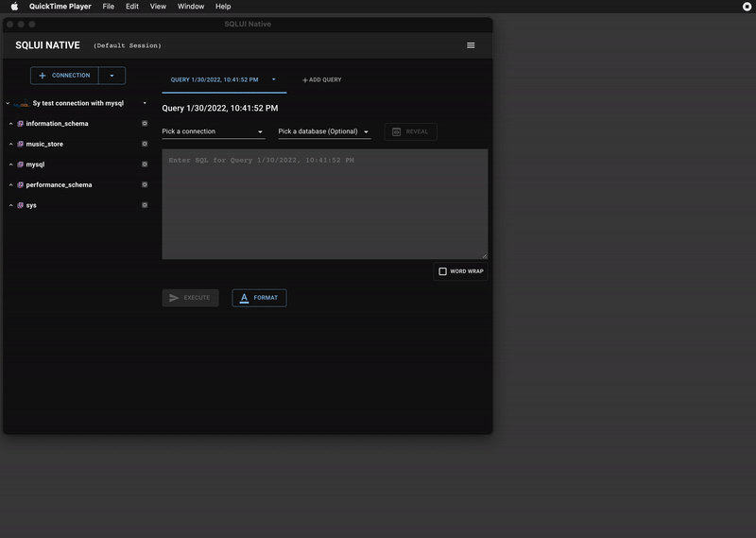Click the action icon on mysql row
Screen dimensions: 756x538
(x=145, y=165)
